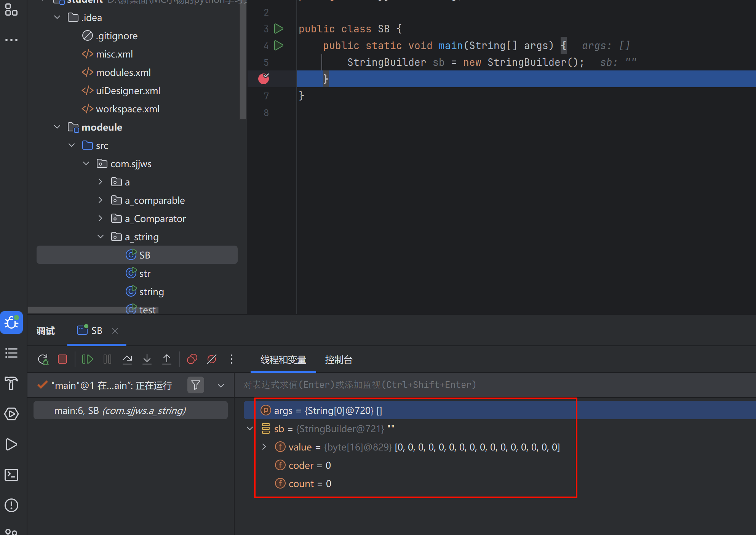
Task: Toggle Mute Breakpoints
Action: coord(212,359)
